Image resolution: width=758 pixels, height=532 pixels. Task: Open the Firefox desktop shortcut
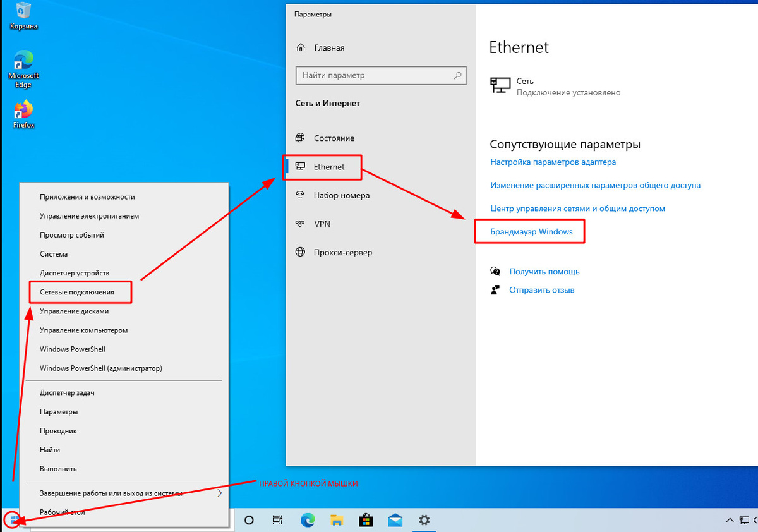[23, 114]
